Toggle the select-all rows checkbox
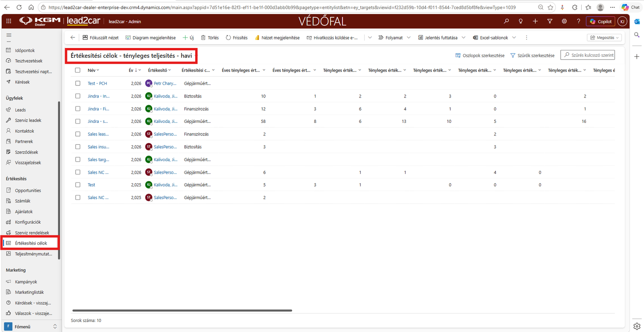 click(78, 70)
